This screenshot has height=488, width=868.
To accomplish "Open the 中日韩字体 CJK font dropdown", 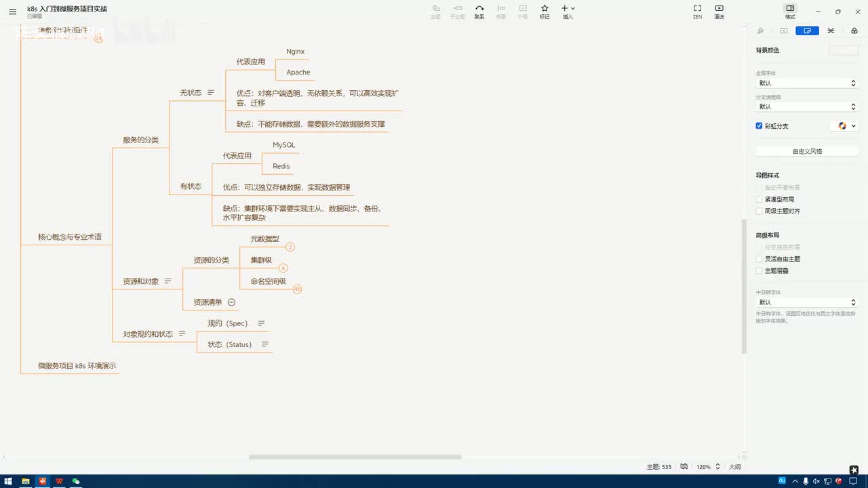I will tap(807, 302).
